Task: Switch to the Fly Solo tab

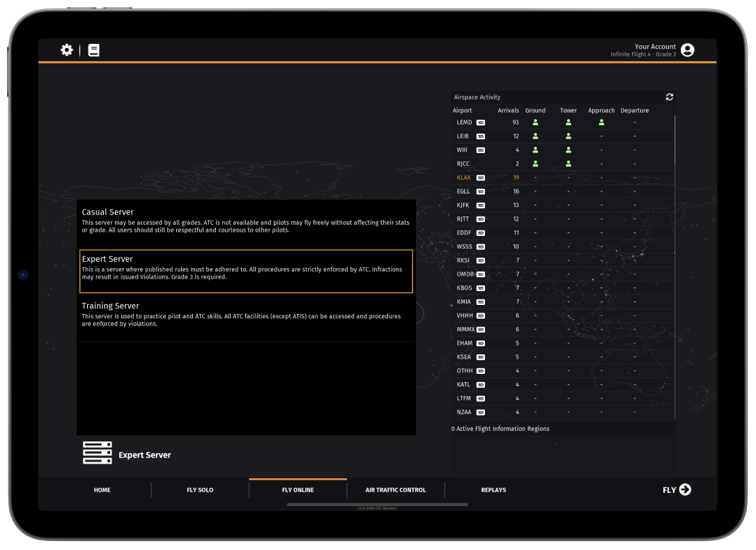Action: (x=200, y=490)
